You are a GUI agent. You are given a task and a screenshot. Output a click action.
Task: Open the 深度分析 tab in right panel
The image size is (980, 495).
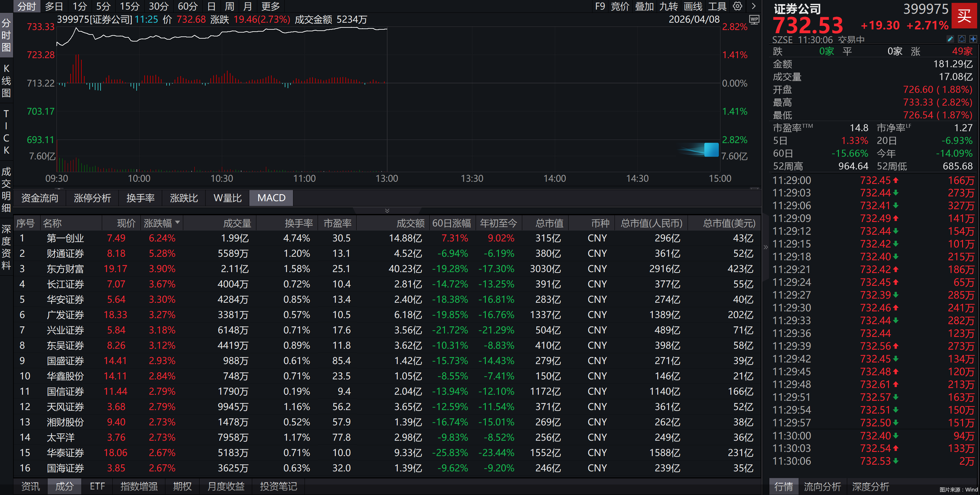870,486
